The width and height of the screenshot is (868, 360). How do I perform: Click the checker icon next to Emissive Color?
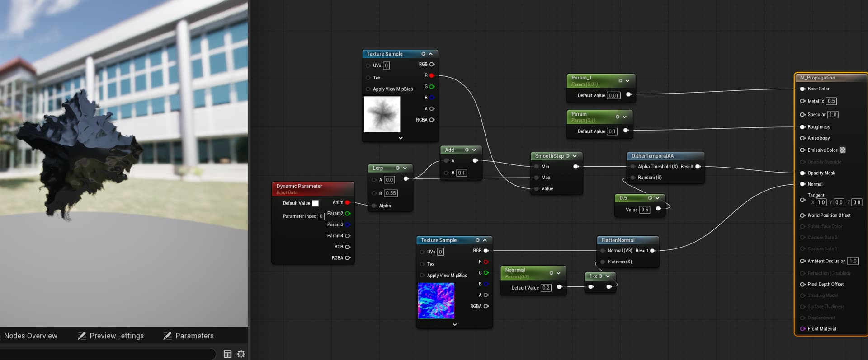click(843, 150)
